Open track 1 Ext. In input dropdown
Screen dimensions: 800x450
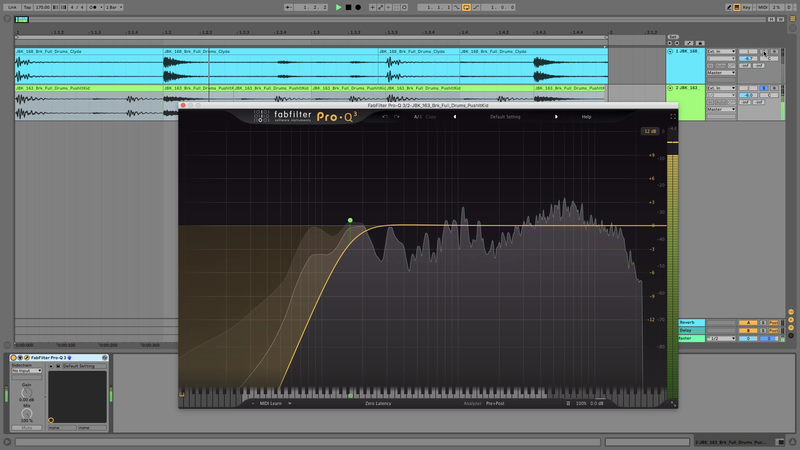(x=721, y=52)
